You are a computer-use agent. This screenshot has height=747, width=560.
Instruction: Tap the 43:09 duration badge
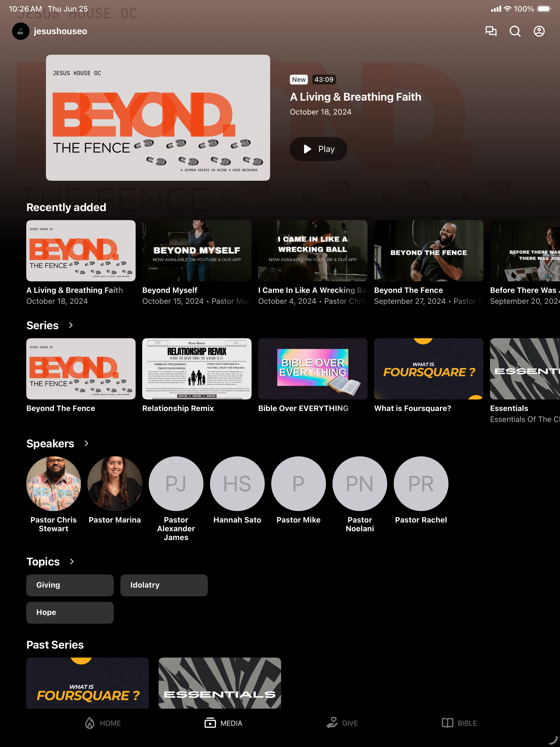pyautogui.click(x=324, y=79)
